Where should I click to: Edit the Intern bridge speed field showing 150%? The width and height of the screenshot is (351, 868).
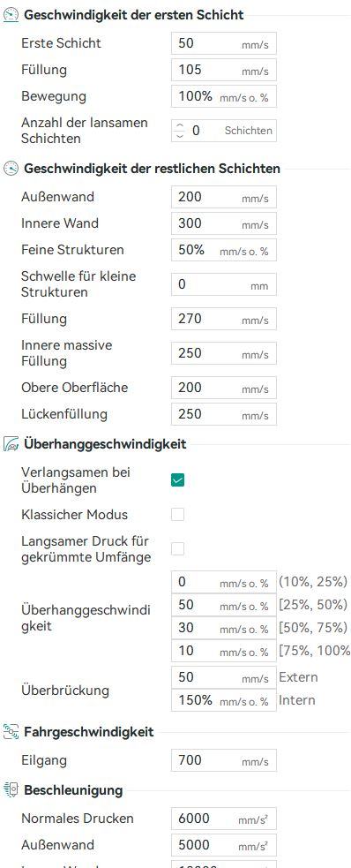click(x=224, y=700)
